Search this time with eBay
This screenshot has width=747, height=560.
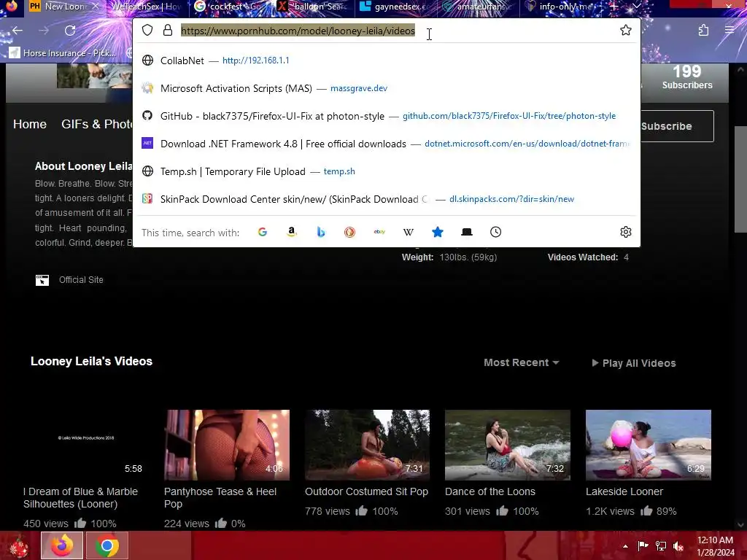tap(379, 232)
